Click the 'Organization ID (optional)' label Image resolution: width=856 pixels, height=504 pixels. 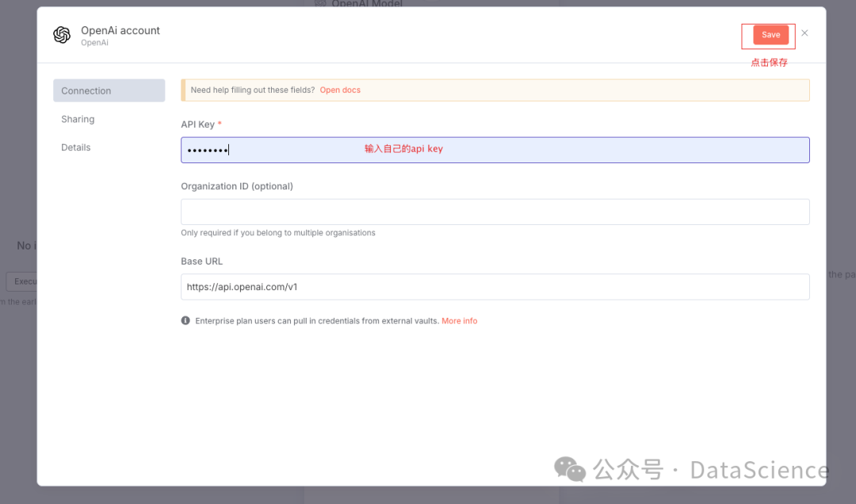237,186
